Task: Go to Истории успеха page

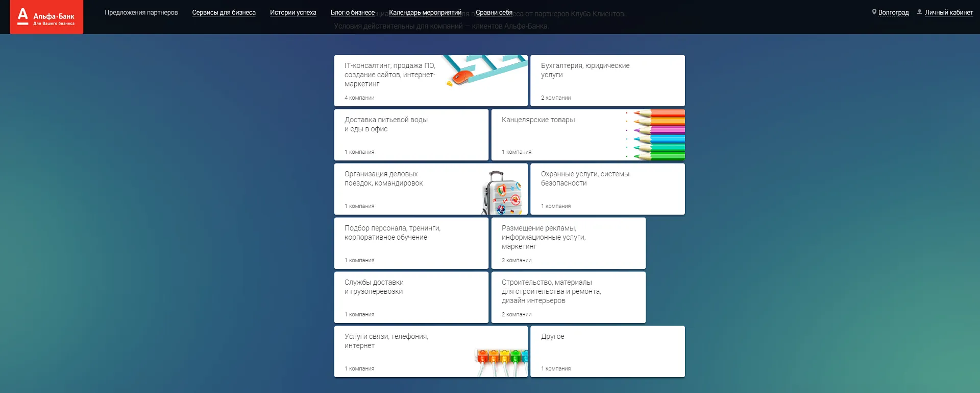Action: click(x=293, y=13)
